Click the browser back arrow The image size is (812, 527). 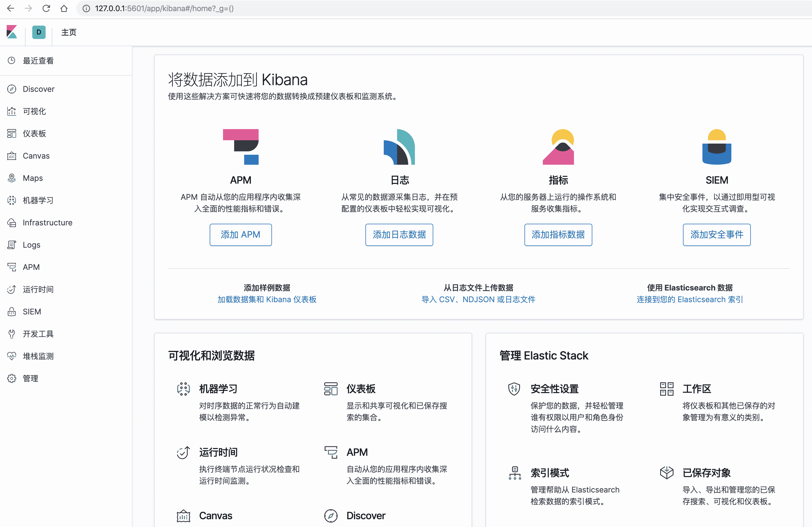coord(11,9)
